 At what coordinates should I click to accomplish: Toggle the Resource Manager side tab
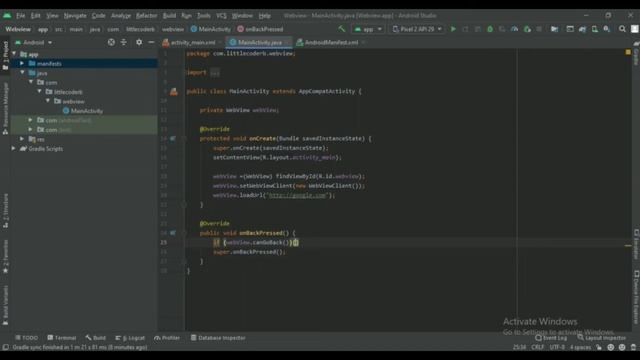[x=5, y=109]
